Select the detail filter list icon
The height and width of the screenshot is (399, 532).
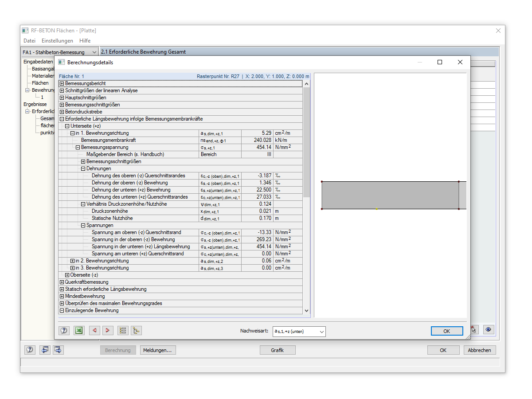click(136, 330)
